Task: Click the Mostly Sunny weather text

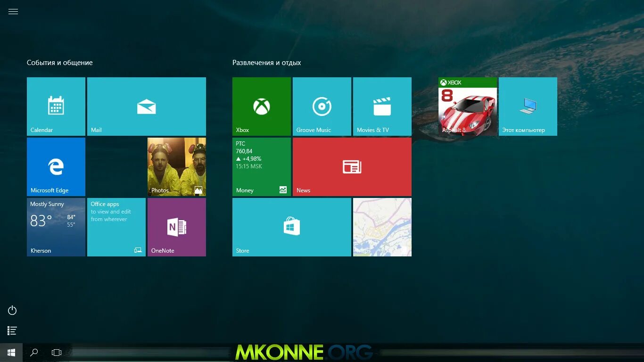Action: point(47,204)
